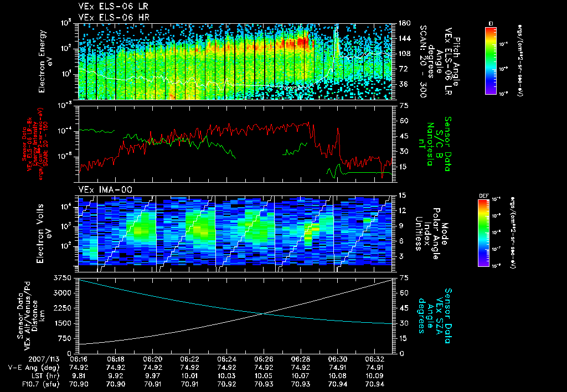Click the 72 pitch angle tick label
567x392 pixels.
pyautogui.click(x=402, y=69)
